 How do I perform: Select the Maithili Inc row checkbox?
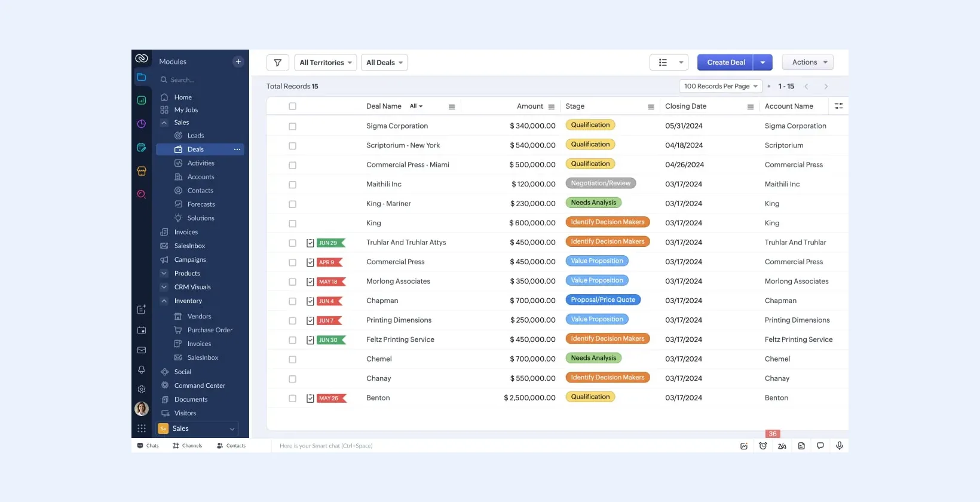(x=292, y=185)
